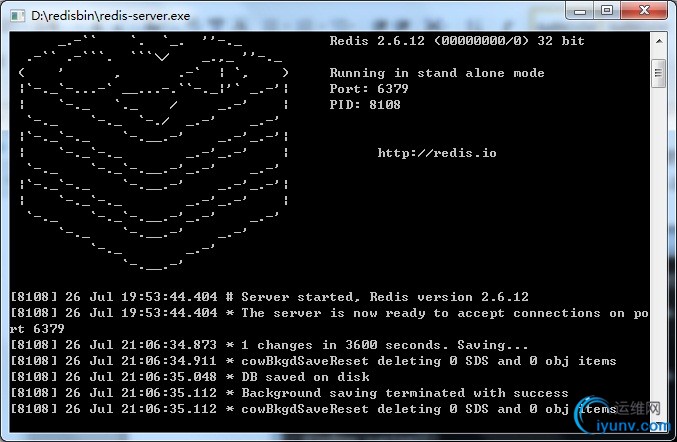This screenshot has width=677, height=442.
Task: Click the http://redis.io URL text
Action: click(437, 153)
